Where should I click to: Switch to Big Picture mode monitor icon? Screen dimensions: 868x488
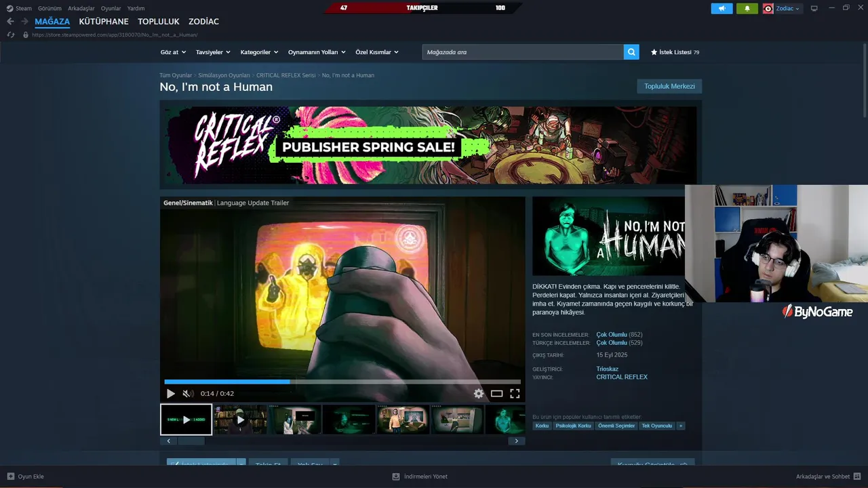point(814,8)
